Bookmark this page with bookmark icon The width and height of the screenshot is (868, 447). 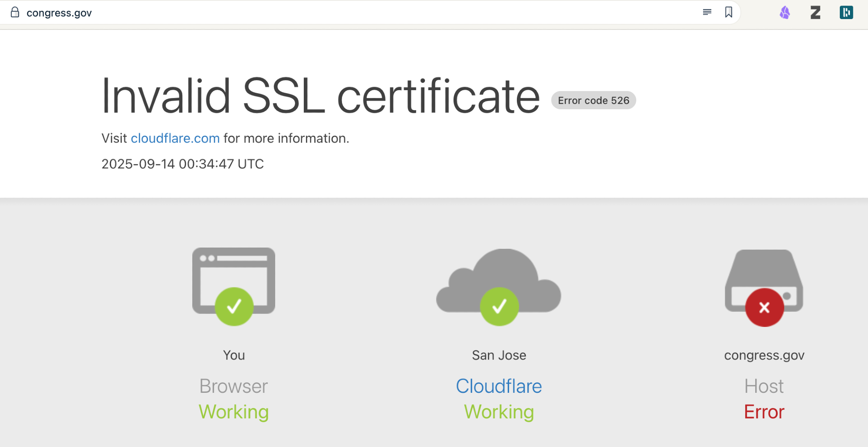click(729, 12)
